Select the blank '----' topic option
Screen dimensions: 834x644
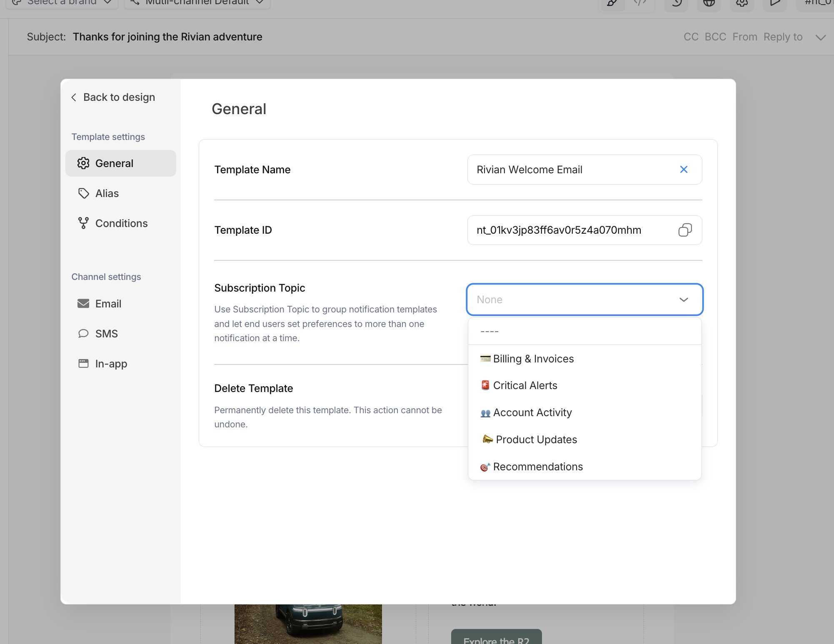[585, 332]
